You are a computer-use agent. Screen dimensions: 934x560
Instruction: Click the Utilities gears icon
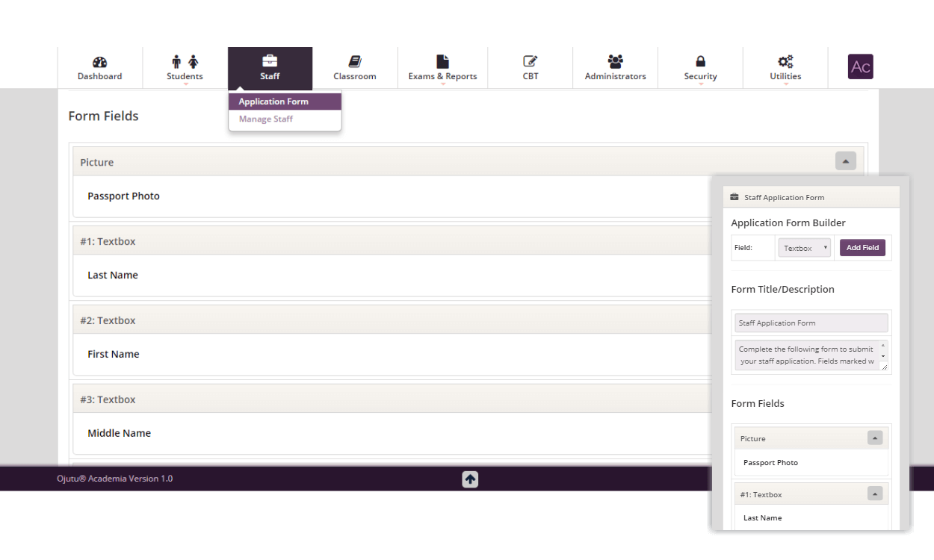pyautogui.click(x=785, y=62)
